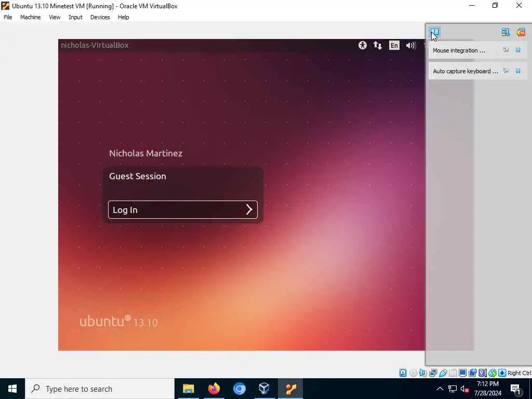Open File Explorer from the taskbar
532x399 pixels.
[x=188, y=389]
